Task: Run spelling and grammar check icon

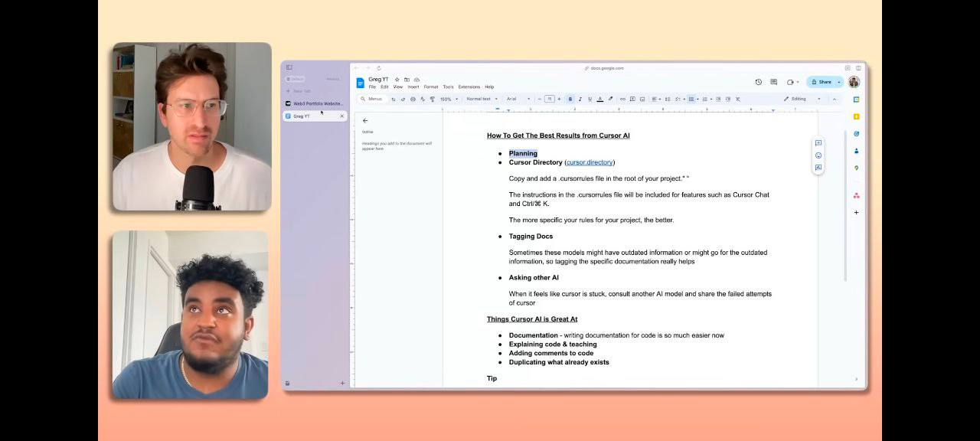Action: (x=423, y=99)
